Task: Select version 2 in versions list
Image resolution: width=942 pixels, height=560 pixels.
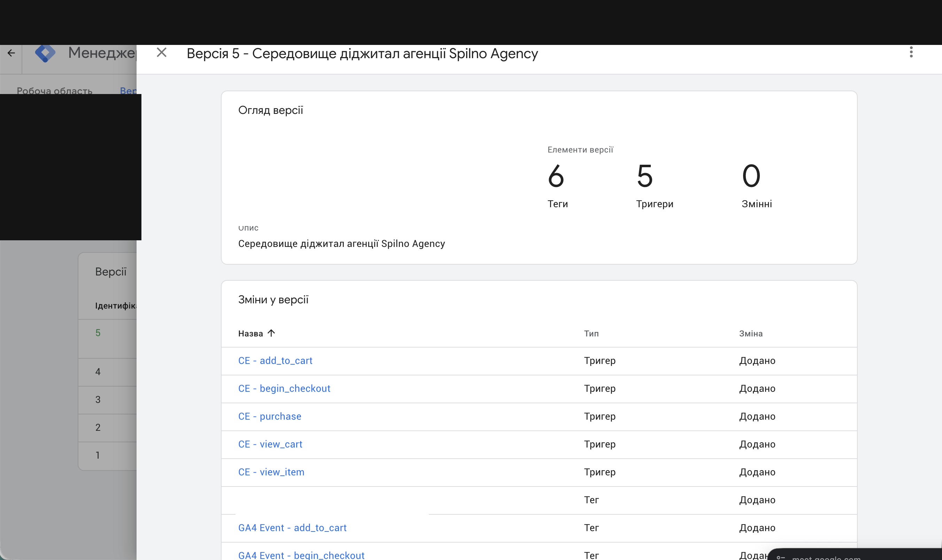Action: click(x=98, y=428)
